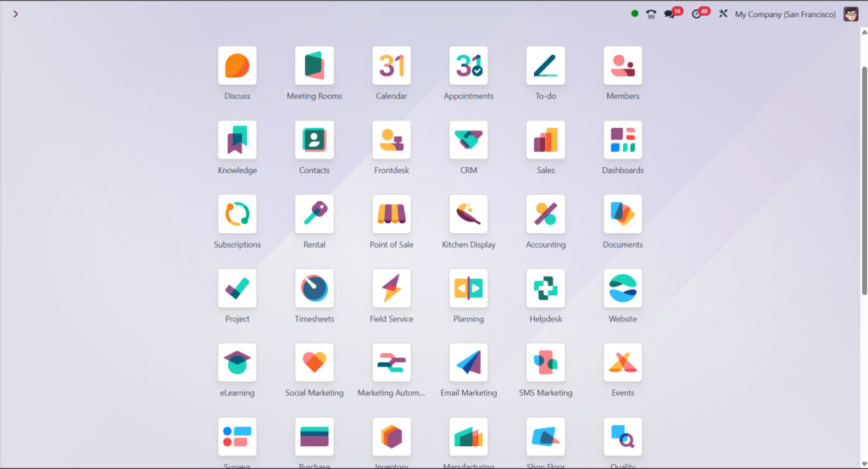
Task: Open the Field Service app
Action: point(392,288)
